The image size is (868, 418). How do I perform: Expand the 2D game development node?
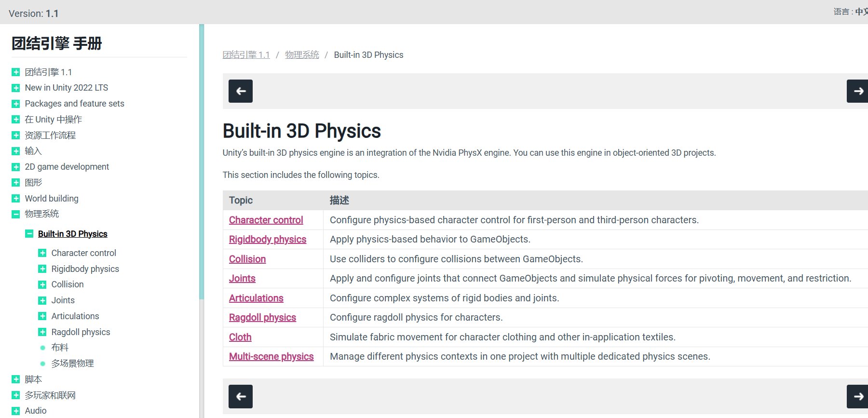[16, 167]
